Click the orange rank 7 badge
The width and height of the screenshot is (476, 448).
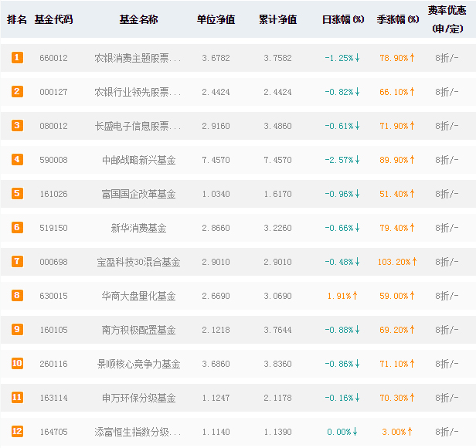tap(17, 261)
